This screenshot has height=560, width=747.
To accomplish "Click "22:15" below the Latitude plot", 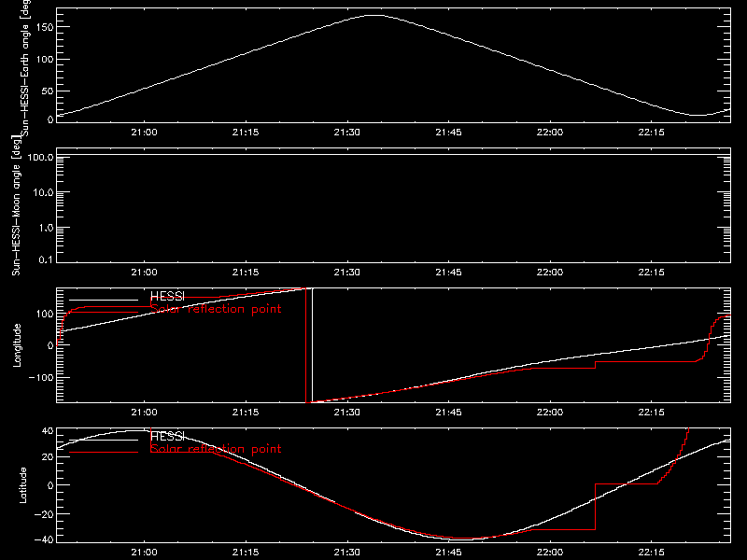I will 651,552.
